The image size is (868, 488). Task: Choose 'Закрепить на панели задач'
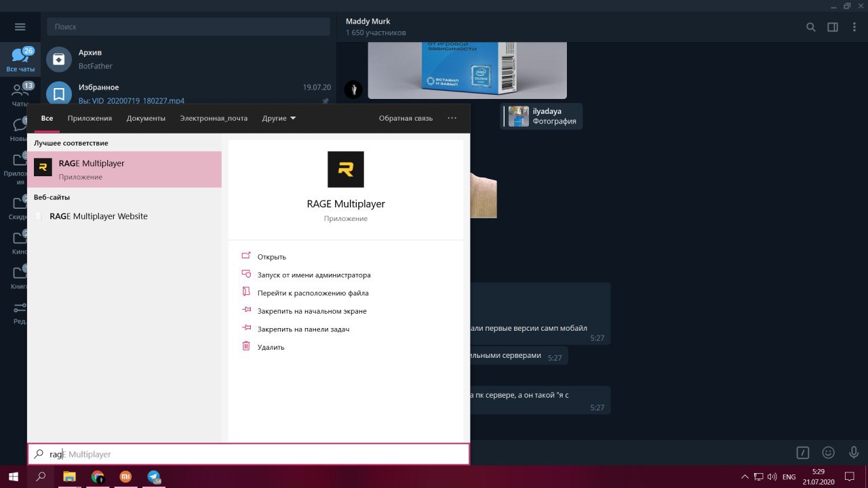tap(303, 329)
